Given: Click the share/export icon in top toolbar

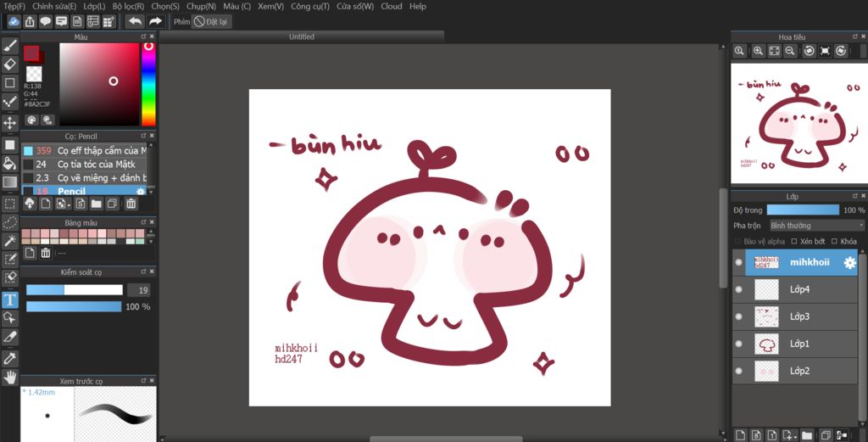Looking at the screenshot, I should [30, 21].
